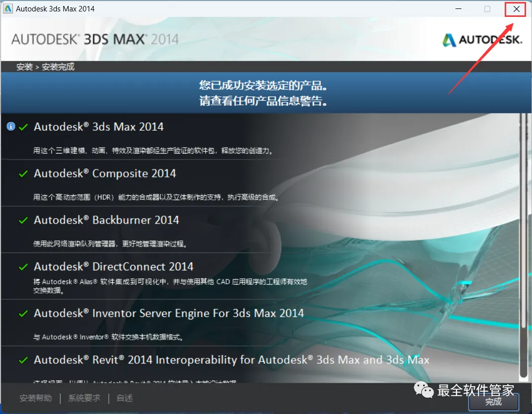Click the green checkmark beside Revit 2014 Interoperability
The image size is (532, 414).
click(x=23, y=360)
